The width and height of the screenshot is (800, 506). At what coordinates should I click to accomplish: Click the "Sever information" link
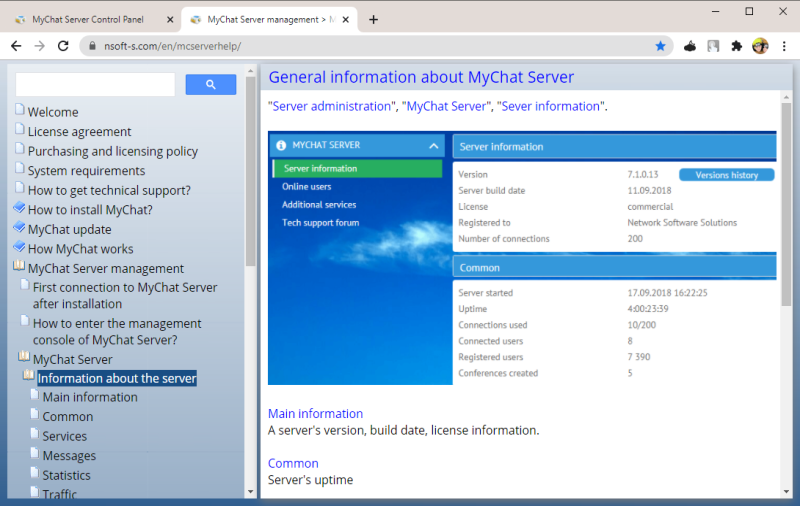[x=551, y=106]
